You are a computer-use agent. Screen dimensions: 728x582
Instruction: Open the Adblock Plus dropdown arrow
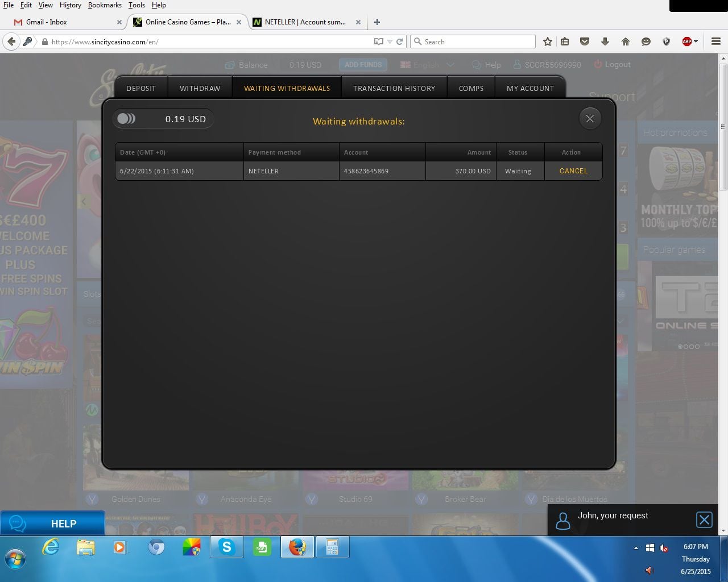point(696,41)
